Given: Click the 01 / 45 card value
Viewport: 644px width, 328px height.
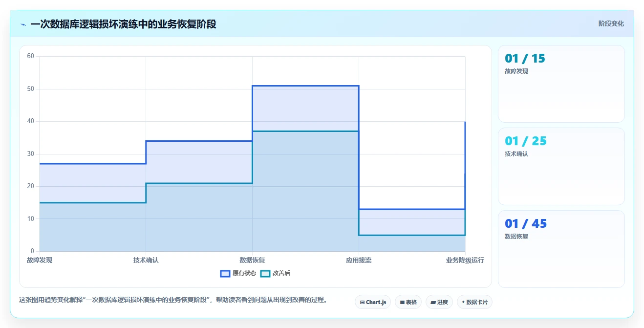Looking at the screenshot, I should coord(526,224).
